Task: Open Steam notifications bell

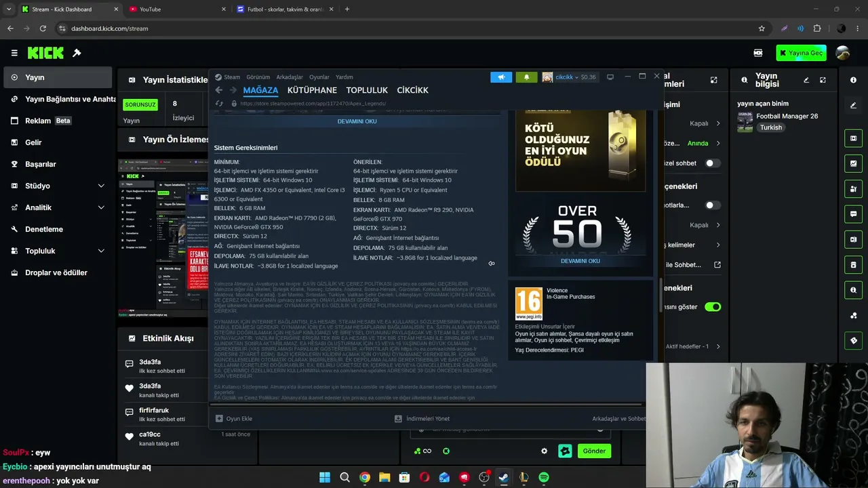Action: tap(526, 77)
